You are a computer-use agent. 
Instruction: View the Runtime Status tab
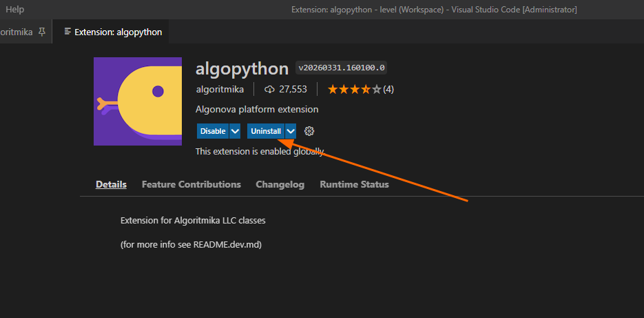pos(354,184)
